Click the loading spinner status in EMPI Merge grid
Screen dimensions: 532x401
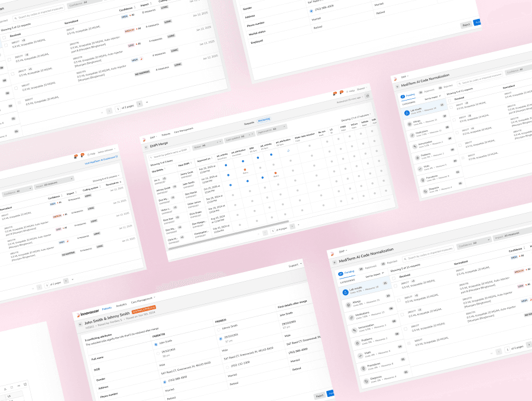point(288,150)
